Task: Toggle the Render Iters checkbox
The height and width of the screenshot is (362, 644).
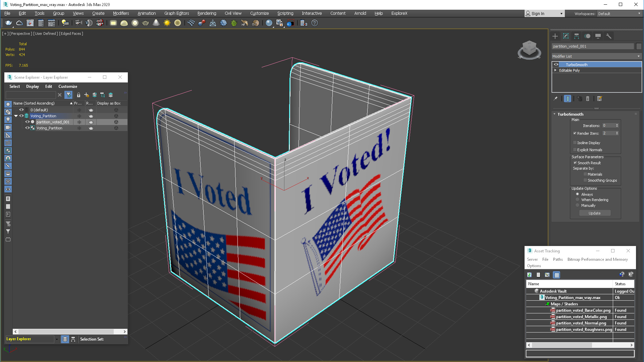Action: [575, 133]
